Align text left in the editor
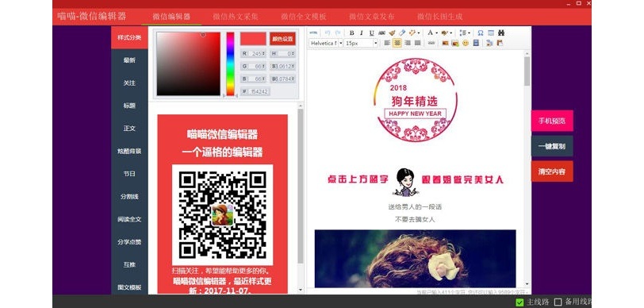This screenshot has height=308, width=644. tap(387, 43)
